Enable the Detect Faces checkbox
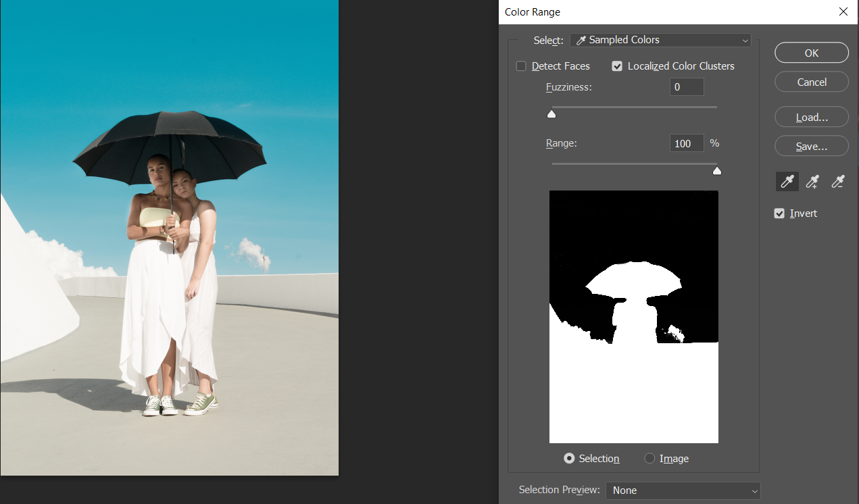859x504 pixels. point(521,66)
